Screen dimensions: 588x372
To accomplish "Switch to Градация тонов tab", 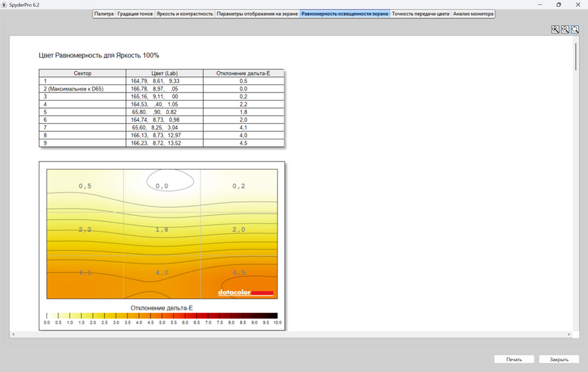I will [x=135, y=14].
